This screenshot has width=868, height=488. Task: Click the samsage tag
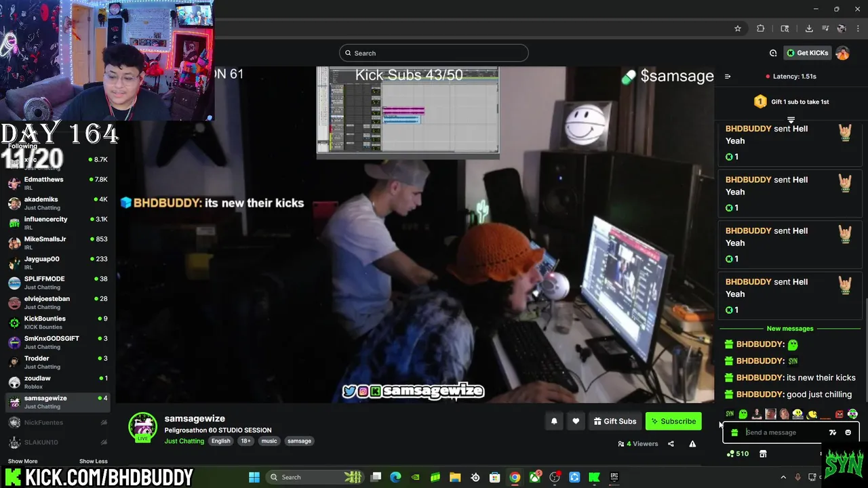(299, 441)
